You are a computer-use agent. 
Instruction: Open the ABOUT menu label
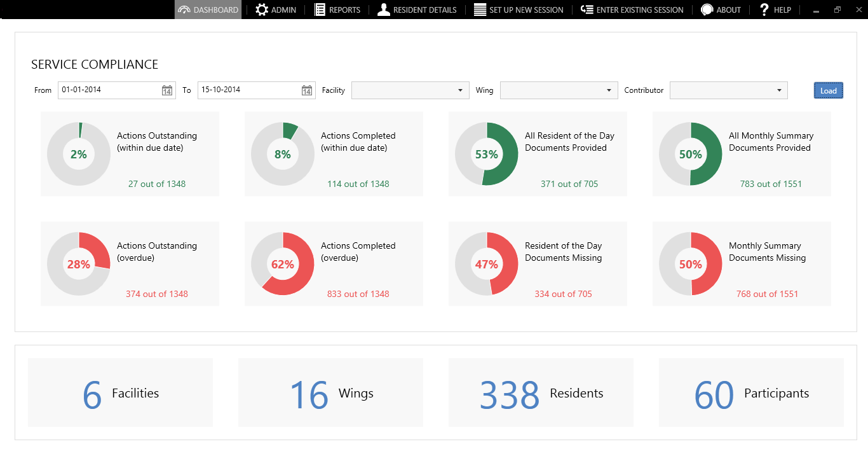pyautogui.click(x=729, y=10)
